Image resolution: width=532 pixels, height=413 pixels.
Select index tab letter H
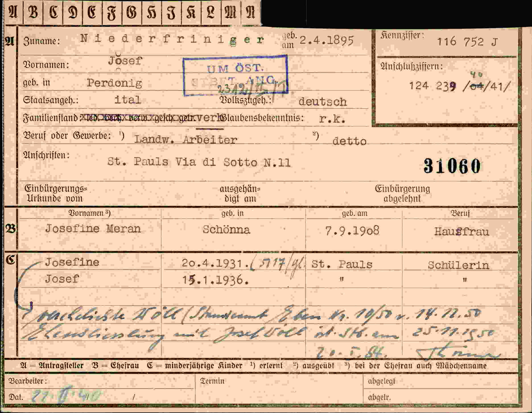(152, 12)
